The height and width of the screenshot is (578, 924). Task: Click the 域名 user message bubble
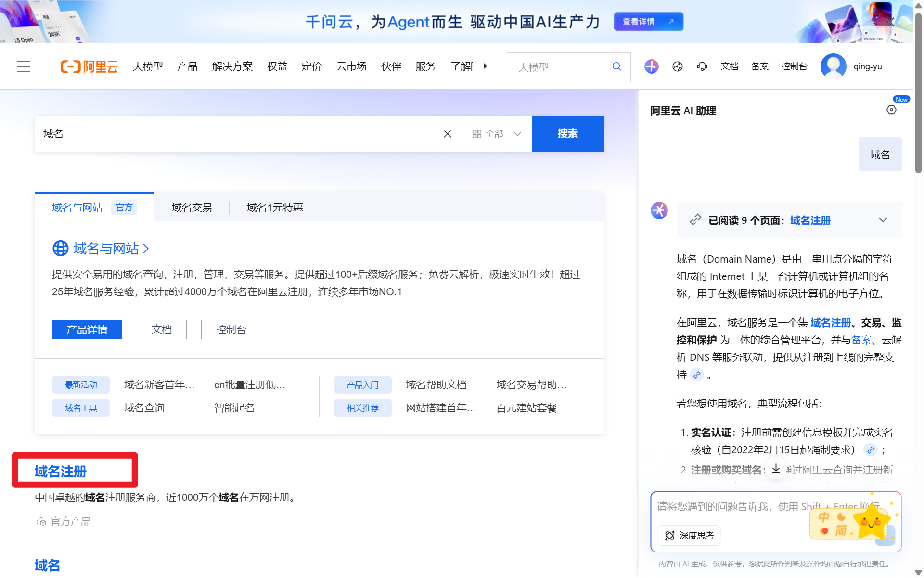coord(880,155)
